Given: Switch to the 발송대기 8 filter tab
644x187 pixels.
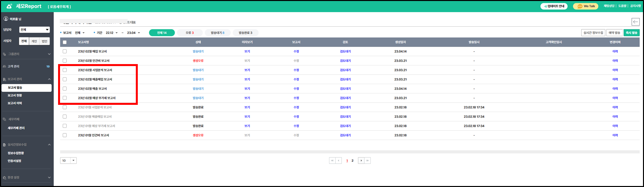Looking at the screenshot, I should coord(218,33).
